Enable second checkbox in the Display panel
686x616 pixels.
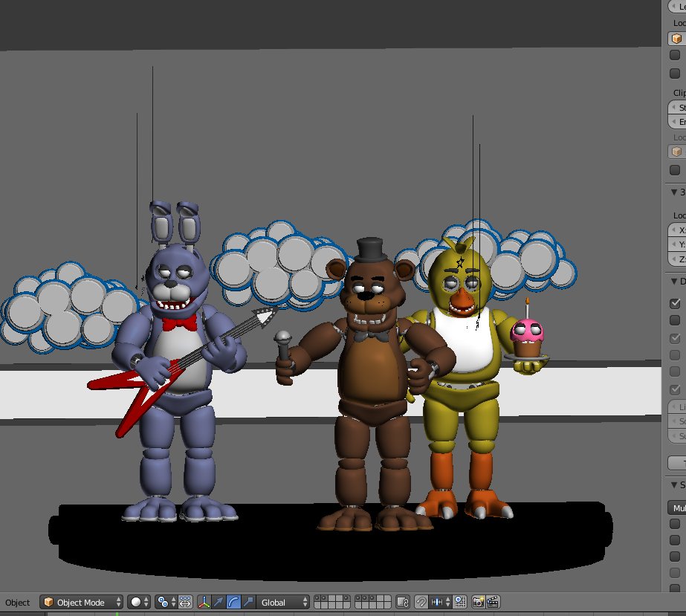tap(675, 320)
